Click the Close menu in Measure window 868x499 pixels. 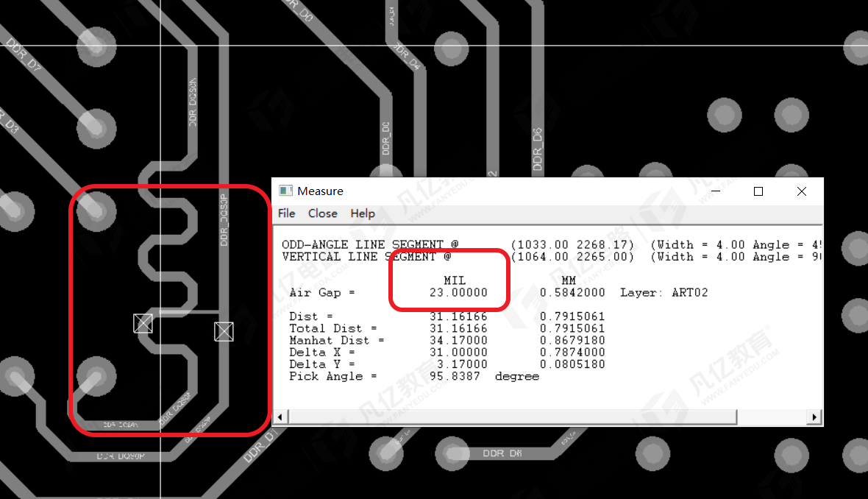coord(323,213)
